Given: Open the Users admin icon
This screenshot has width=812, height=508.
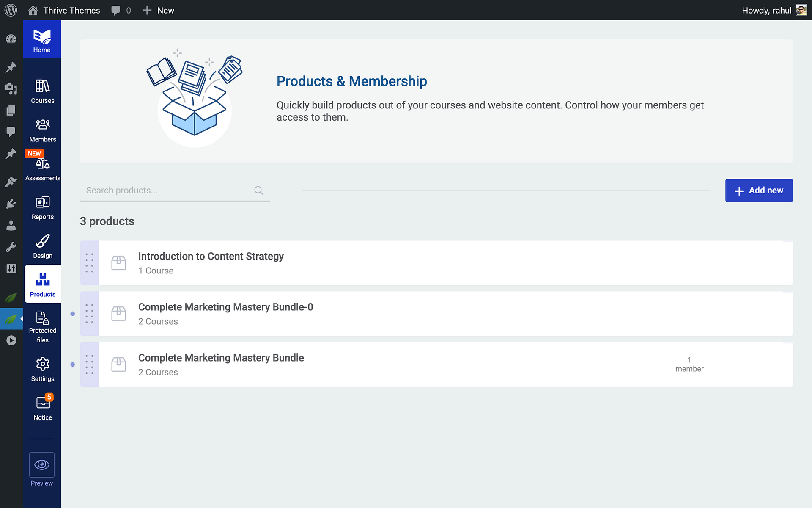Looking at the screenshot, I should tap(11, 225).
